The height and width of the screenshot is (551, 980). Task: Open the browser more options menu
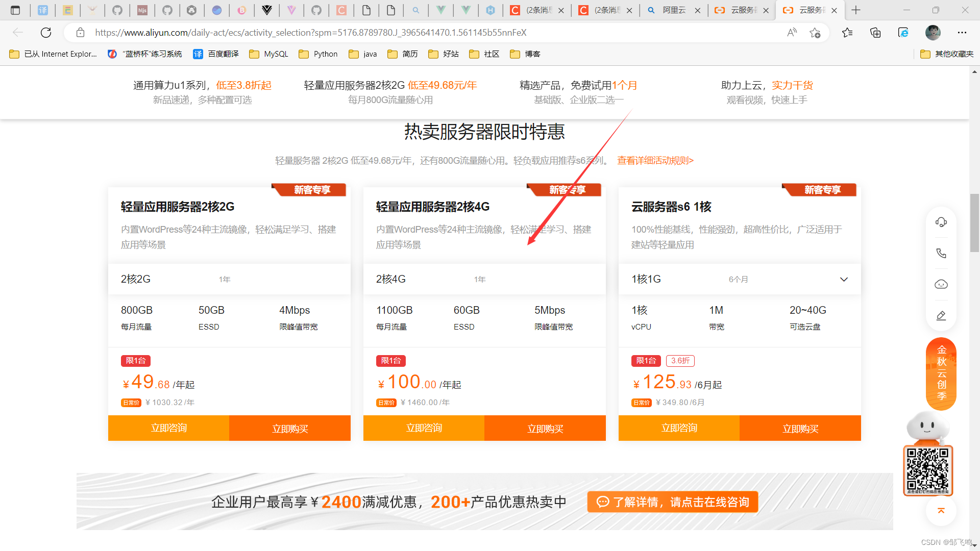pos(962,32)
